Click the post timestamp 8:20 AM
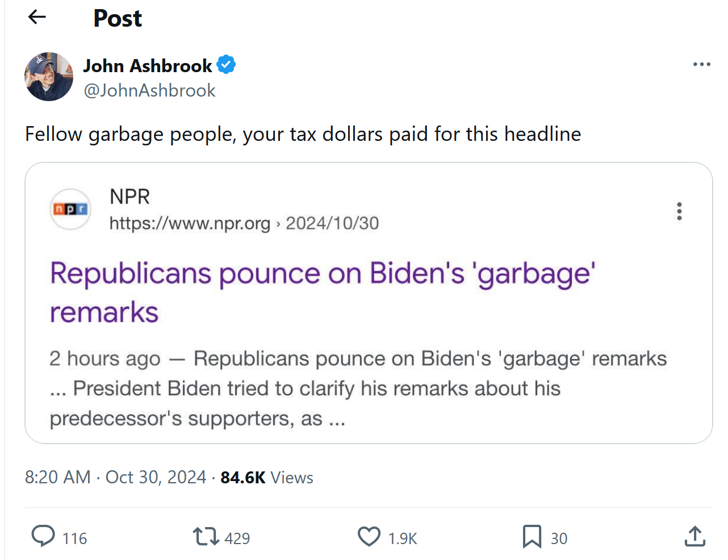Image resolution: width=728 pixels, height=560 pixels. click(x=57, y=477)
